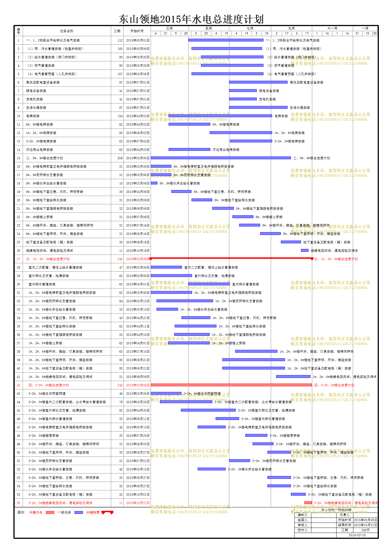The image size is (392, 552).
Task: Click the 关键任务 legend text
Action: tap(36, 512)
